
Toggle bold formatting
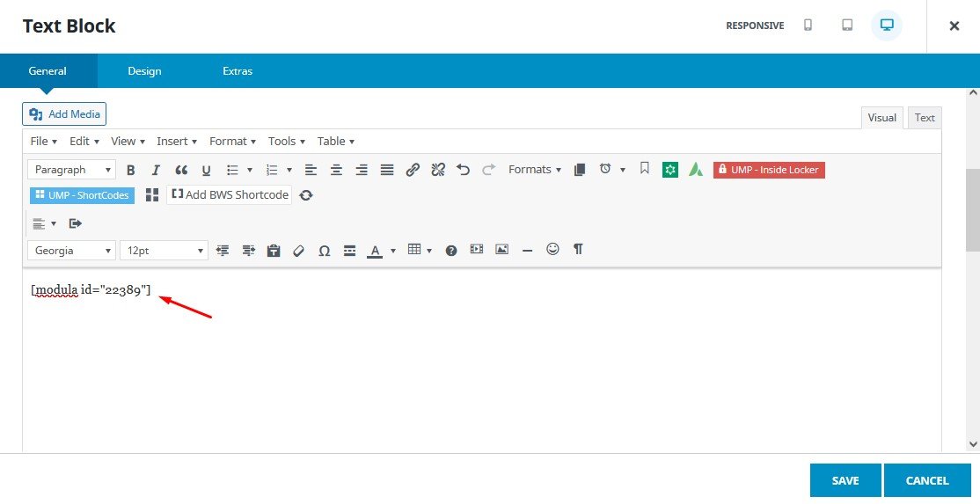(131, 170)
